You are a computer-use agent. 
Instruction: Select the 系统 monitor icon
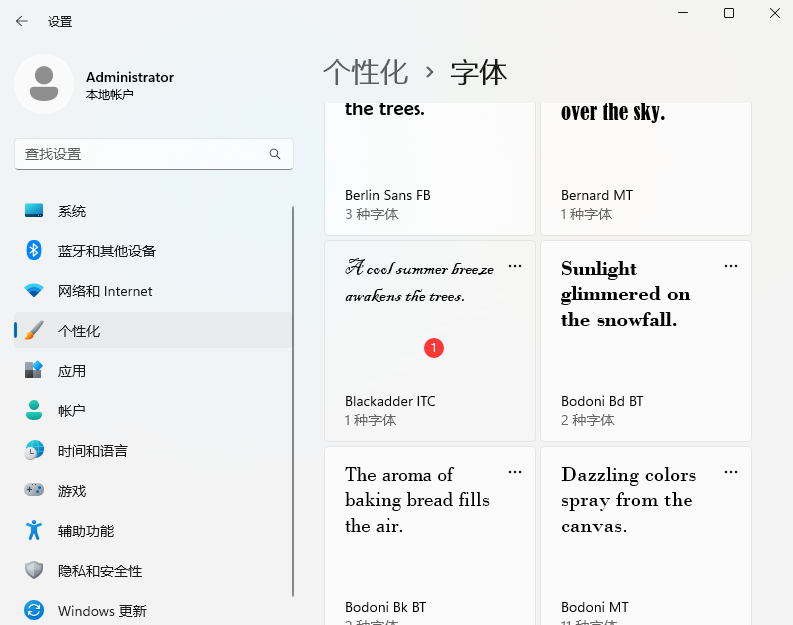click(34, 210)
